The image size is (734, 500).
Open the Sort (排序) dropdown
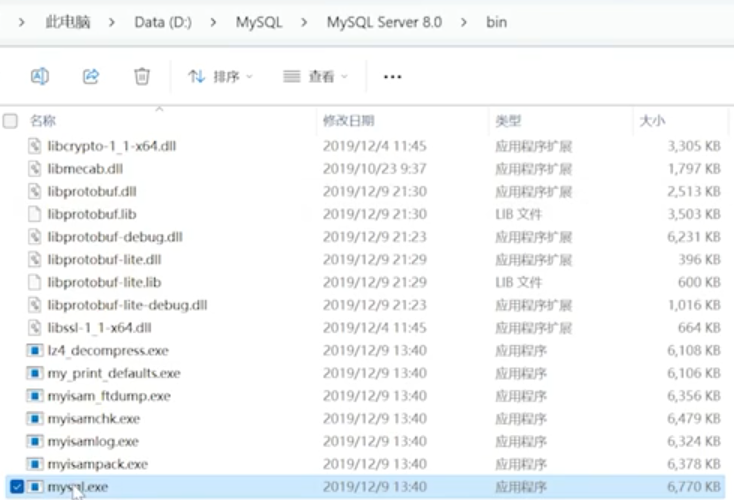(221, 76)
